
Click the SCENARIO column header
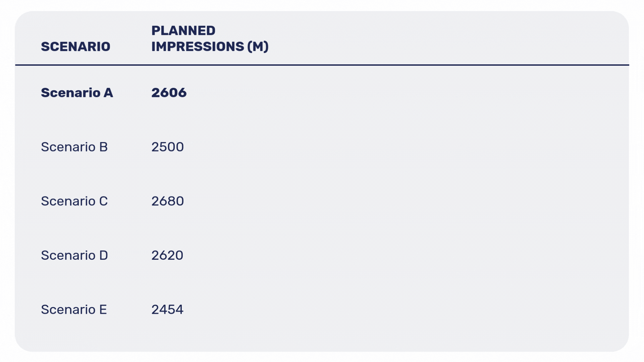(x=75, y=47)
